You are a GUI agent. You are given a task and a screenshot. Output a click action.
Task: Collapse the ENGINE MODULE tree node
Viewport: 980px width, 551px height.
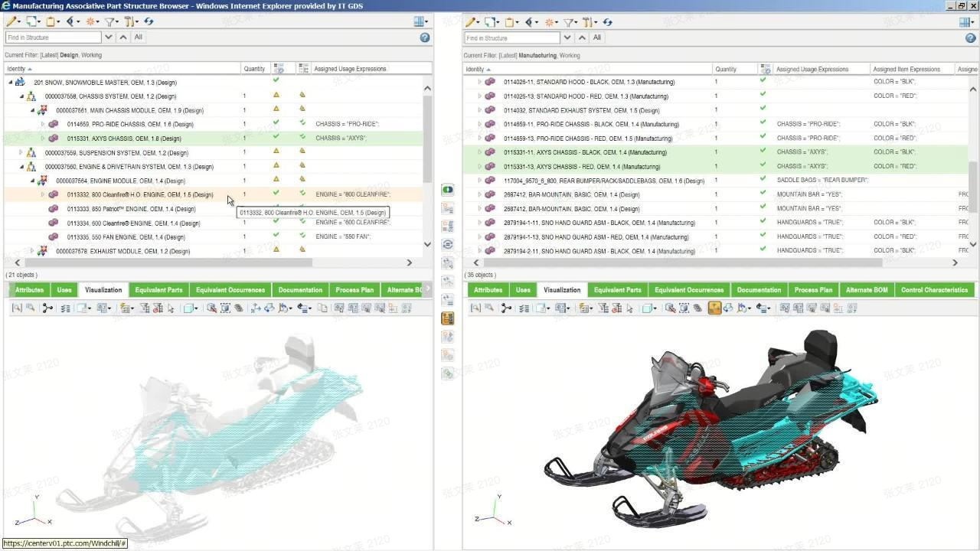tap(32, 181)
